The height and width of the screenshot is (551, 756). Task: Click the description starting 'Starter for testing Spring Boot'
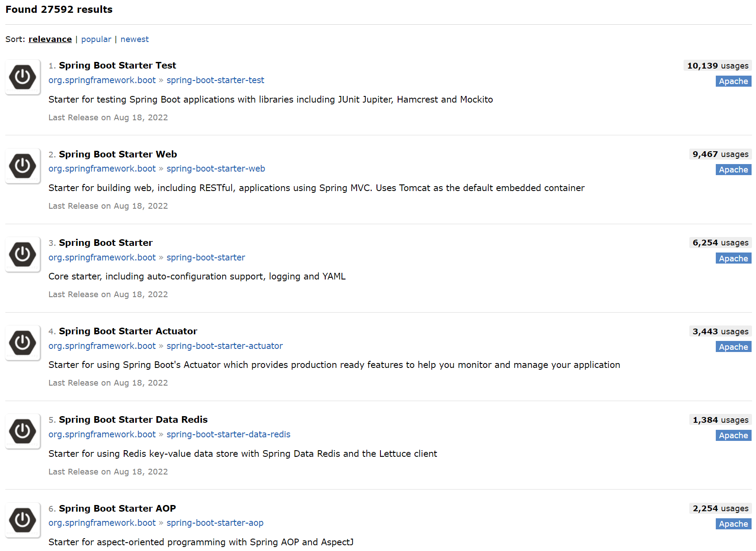pos(270,99)
